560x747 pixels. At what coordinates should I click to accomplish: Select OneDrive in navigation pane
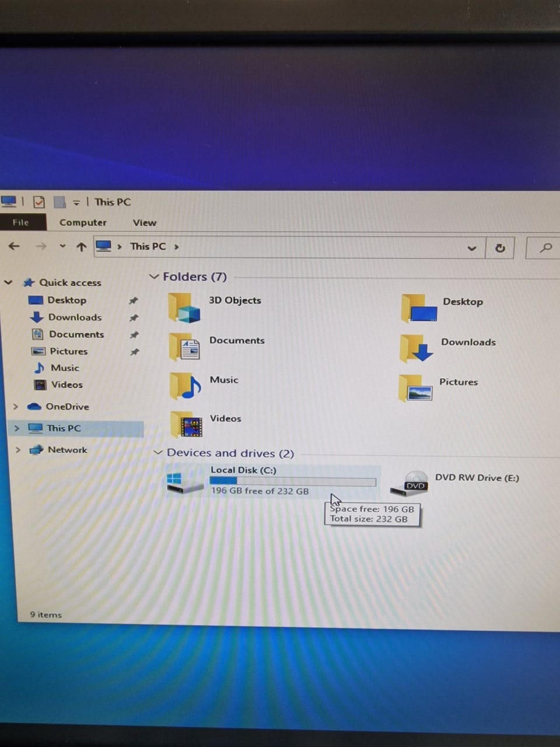tap(68, 406)
